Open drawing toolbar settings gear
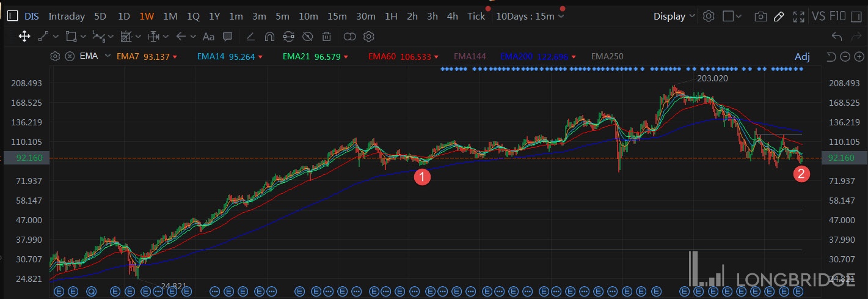Image resolution: width=868 pixels, height=299 pixels. coord(368,37)
